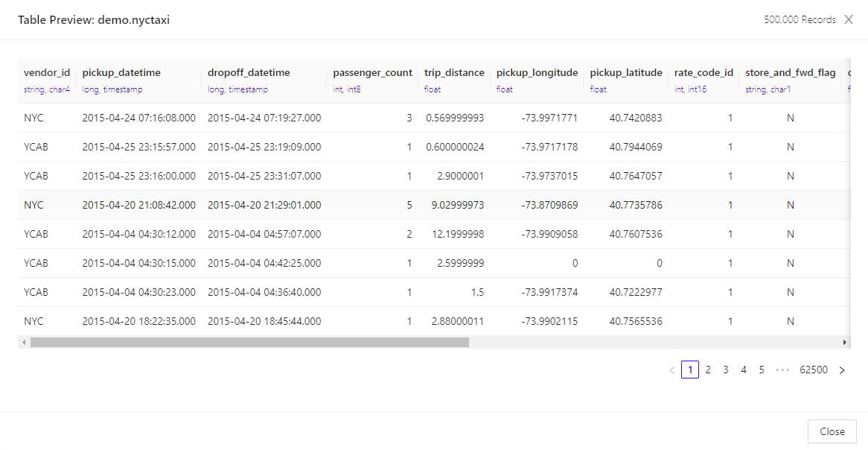Click page 4 in the pager

(743, 369)
